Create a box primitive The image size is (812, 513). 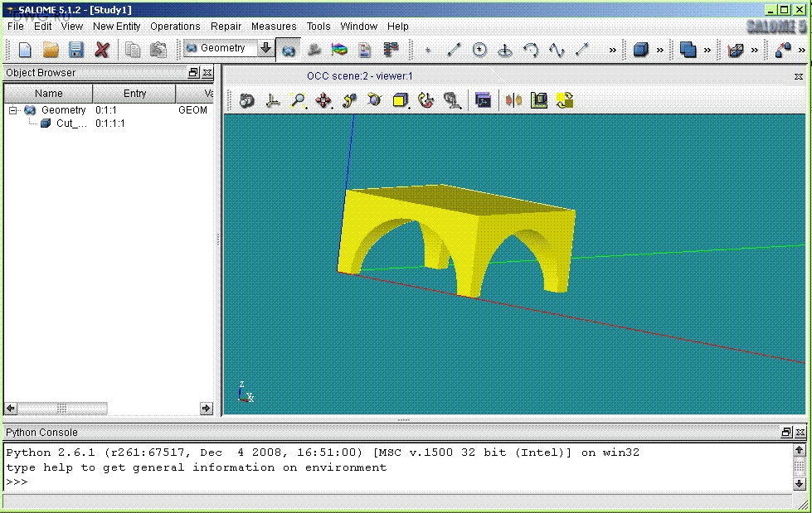coord(641,50)
